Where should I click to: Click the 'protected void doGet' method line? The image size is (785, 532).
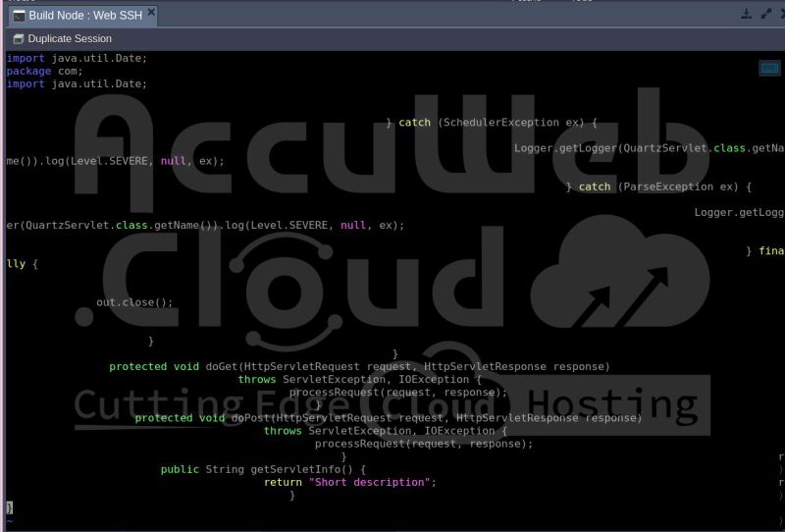(359, 366)
